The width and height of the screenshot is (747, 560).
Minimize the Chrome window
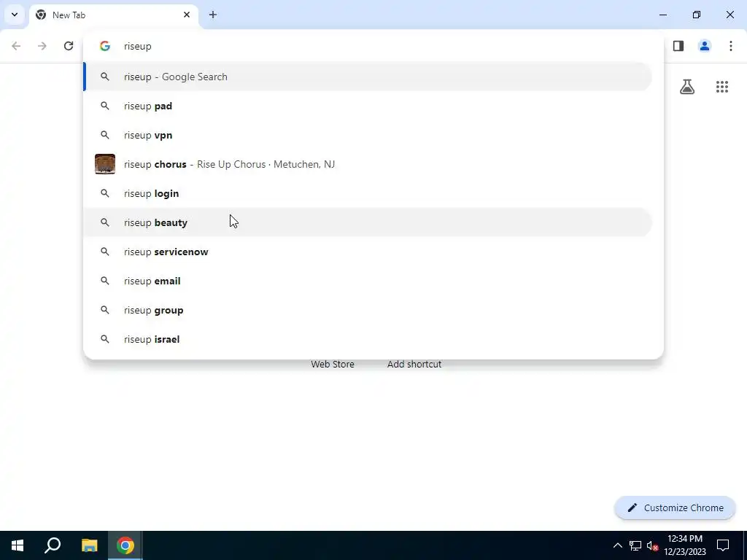(662, 15)
